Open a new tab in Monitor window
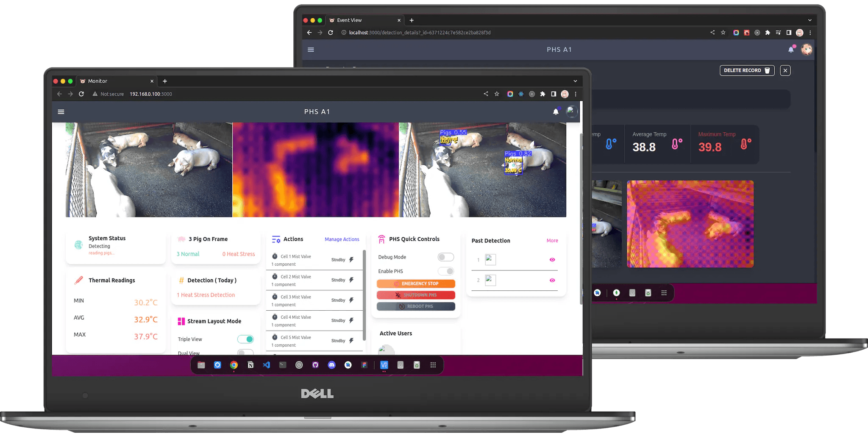868x437 pixels. pos(165,81)
